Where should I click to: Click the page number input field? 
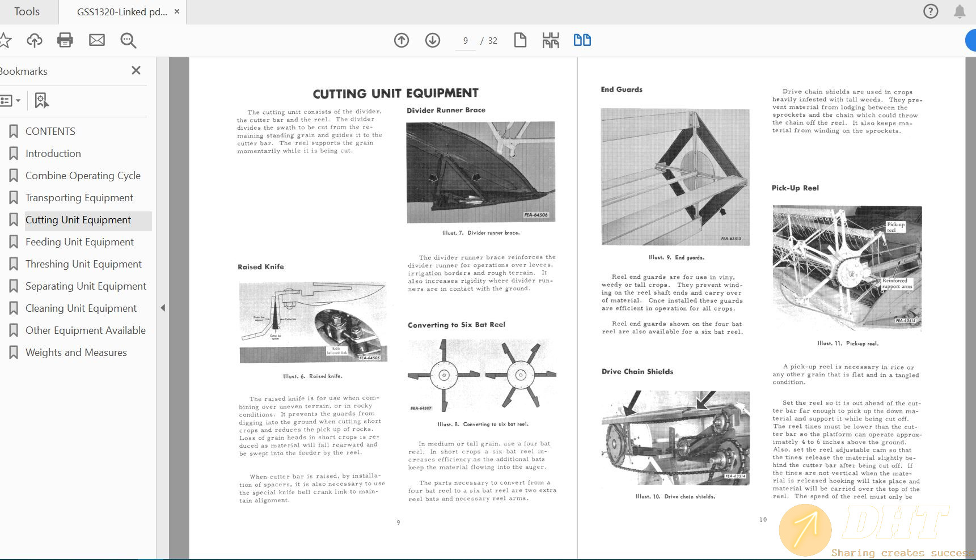(466, 41)
